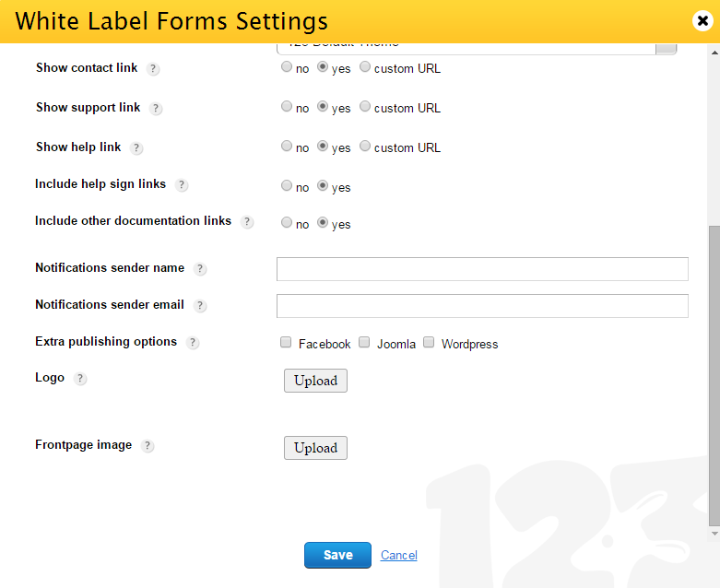Choose custom URL for Show support link
This screenshot has width=720, height=588.
click(365, 107)
